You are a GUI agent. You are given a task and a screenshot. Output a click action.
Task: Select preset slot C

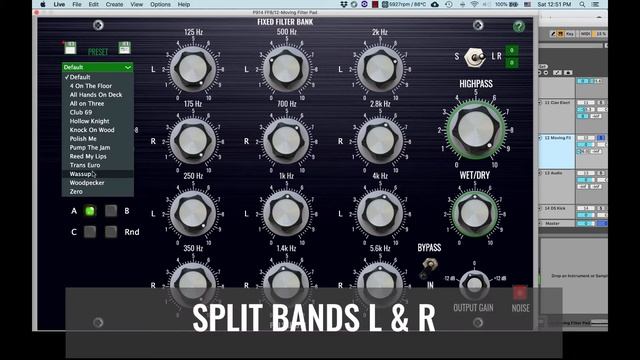point(90,231)
